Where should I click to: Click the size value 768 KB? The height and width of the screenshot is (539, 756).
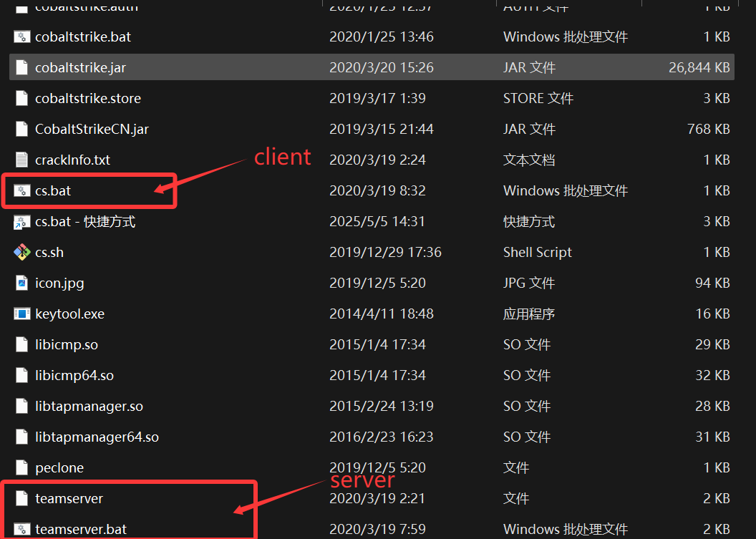click(709, 130)
